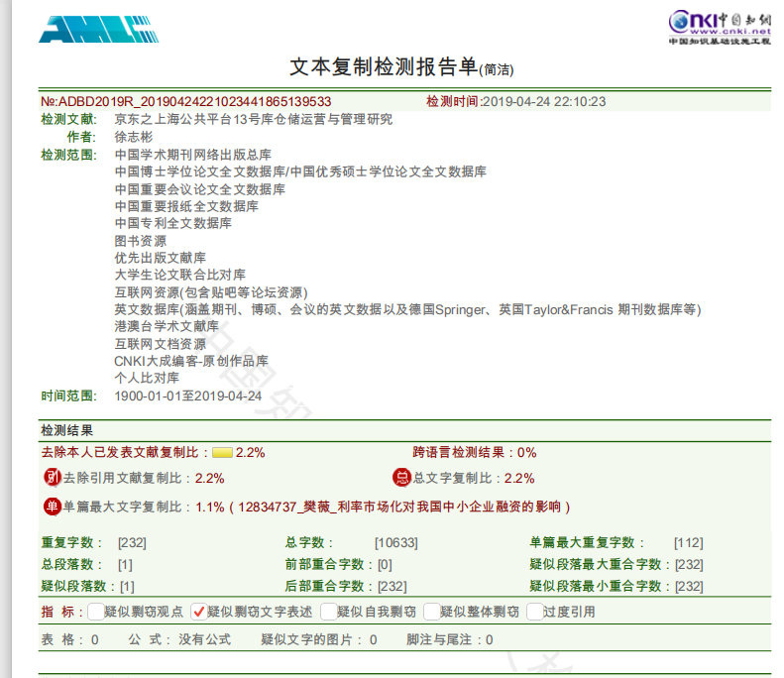Image resolution: width=784 pixels, height=678 pixels.
Task: Click 总段落数 value [1]
Action: [x=125, y=564]
